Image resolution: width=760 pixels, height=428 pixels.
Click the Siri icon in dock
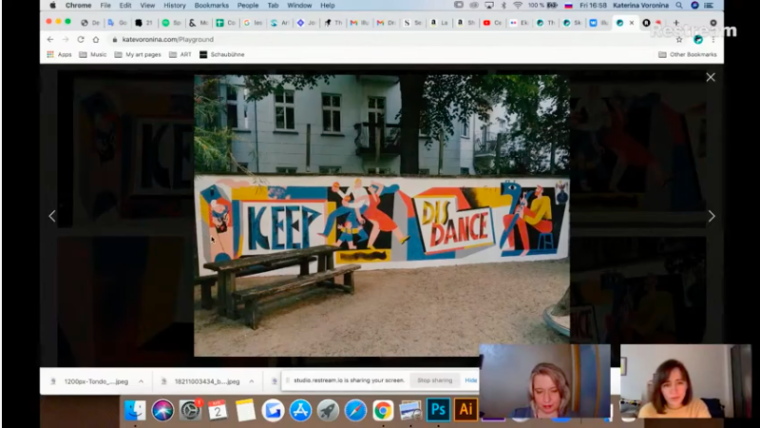(162, 410)
